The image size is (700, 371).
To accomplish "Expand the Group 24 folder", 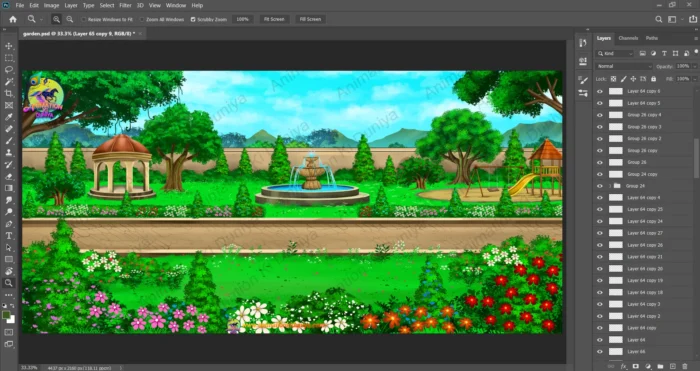I will (610, 186).
